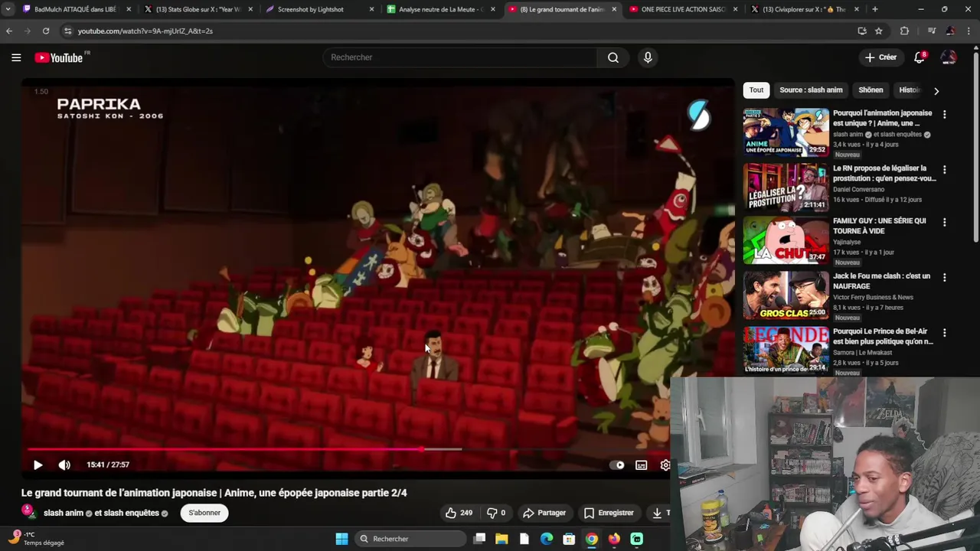Share the video via Partager

[544, 513]
